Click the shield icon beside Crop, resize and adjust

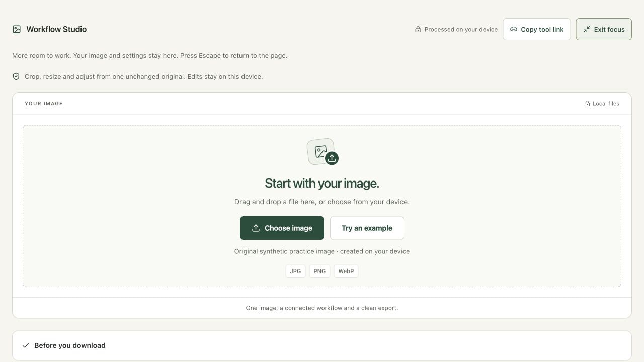[16, 76]
